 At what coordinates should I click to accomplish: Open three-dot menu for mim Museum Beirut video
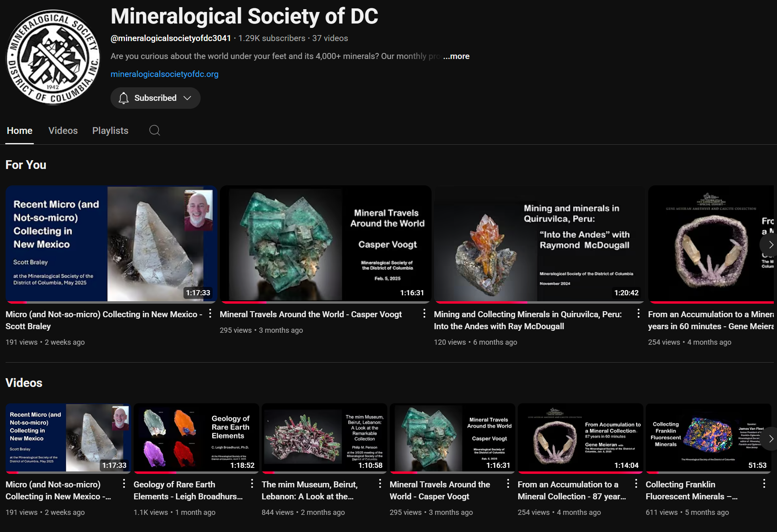point(380,484)
